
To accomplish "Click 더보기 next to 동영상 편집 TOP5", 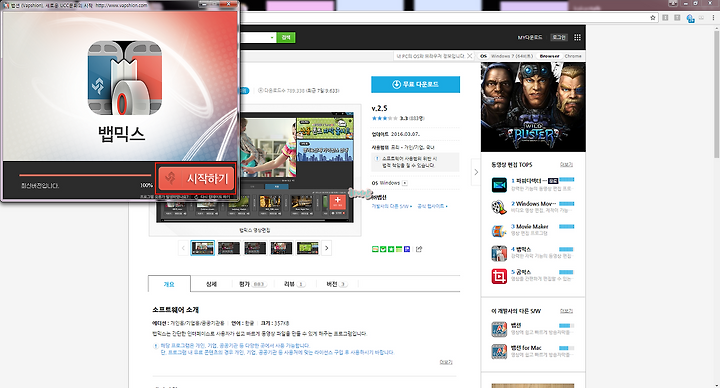I will (566, 164).
